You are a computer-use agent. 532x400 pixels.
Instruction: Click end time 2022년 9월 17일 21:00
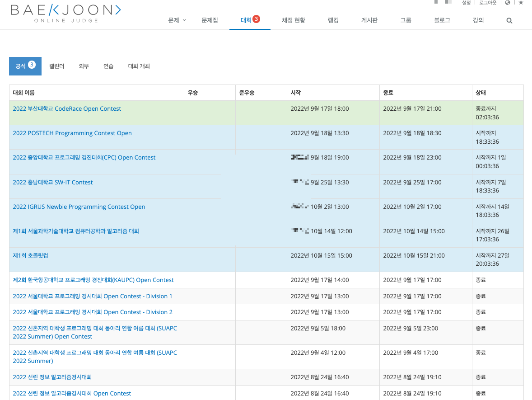click(412, 108)
